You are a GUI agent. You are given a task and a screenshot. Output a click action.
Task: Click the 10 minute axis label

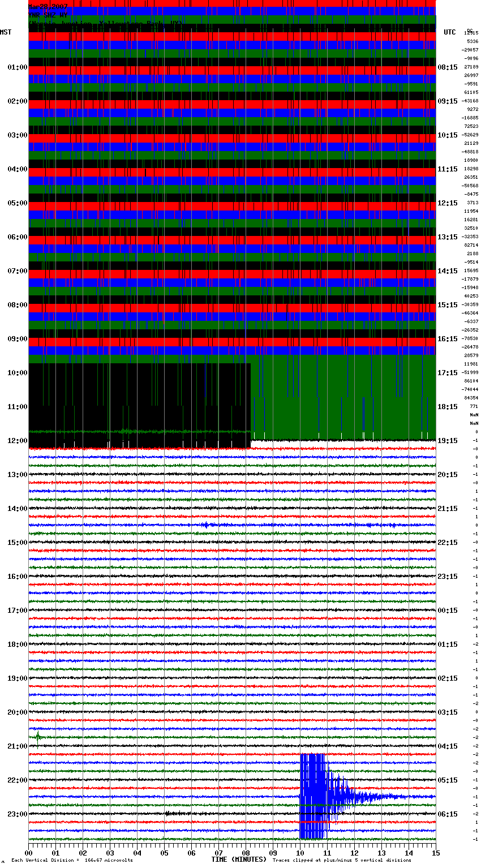click(x=300, y=853)
